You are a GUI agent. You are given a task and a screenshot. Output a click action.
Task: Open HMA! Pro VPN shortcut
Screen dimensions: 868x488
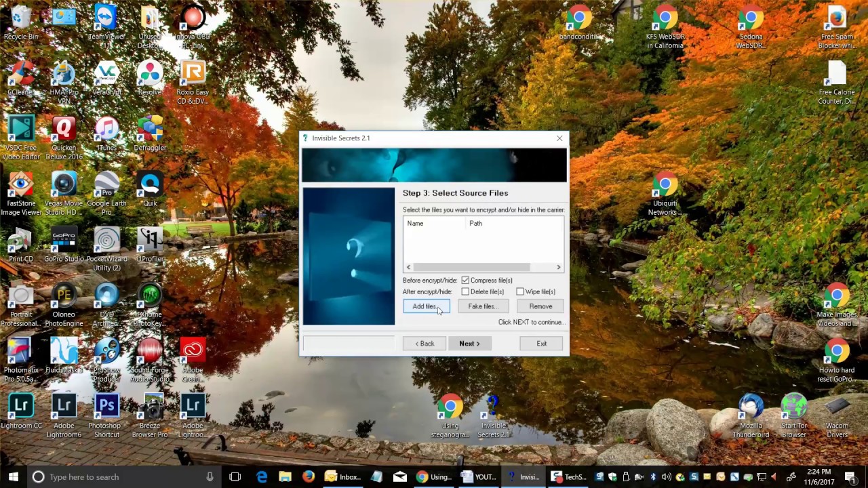[x=64, y=83]
